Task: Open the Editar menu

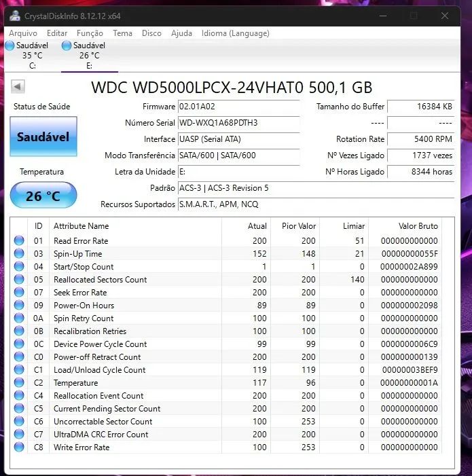Action: click(57, 33)
